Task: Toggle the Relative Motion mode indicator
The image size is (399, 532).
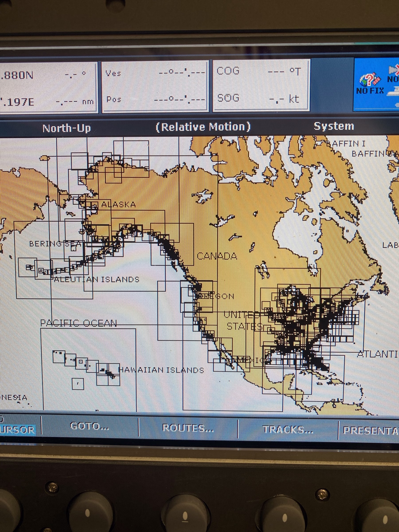Action: (203, 127)
